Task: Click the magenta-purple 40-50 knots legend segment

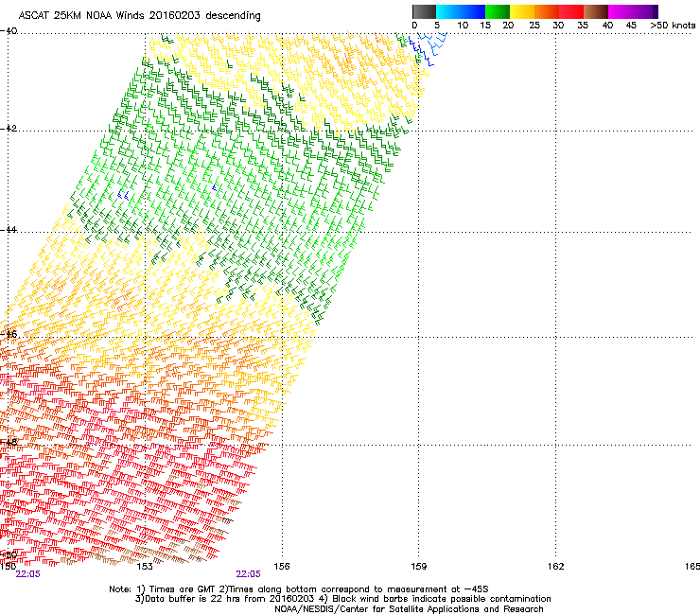Action: tap(633, 11)
